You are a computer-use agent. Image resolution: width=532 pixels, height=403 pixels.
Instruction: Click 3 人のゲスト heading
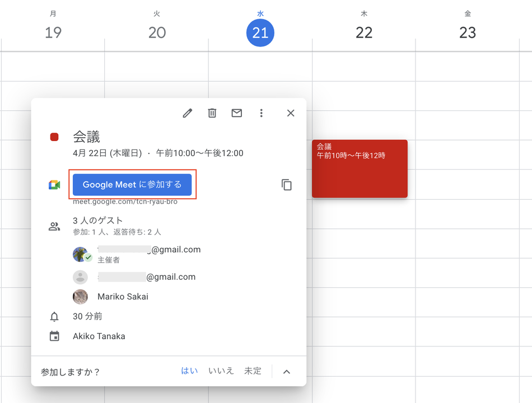(97, 221)
